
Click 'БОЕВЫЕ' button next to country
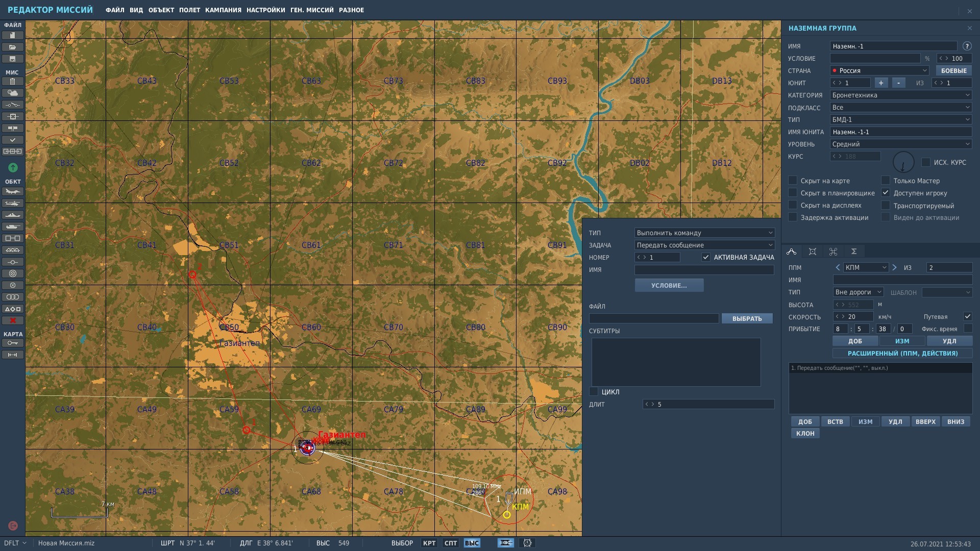click(953, 71)
